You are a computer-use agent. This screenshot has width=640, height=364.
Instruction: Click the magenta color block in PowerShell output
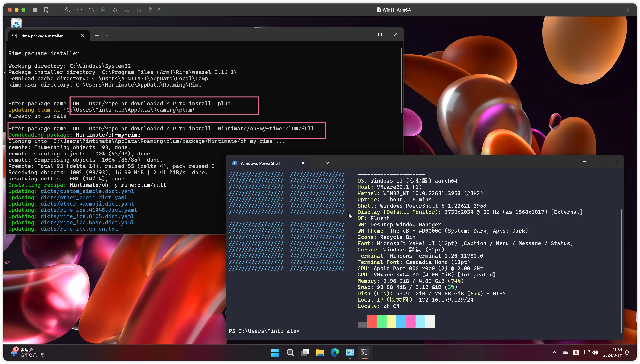pyautogui.click(x=411, y=322)
